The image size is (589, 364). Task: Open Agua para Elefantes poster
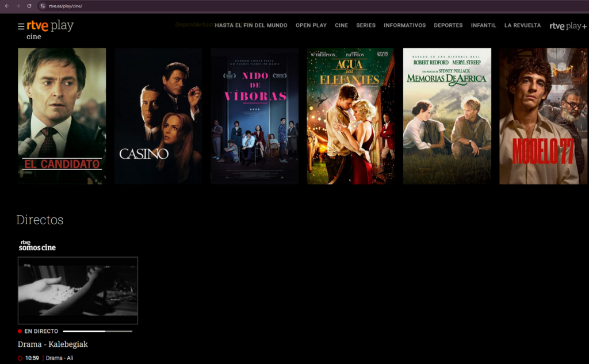click(351, 116)
